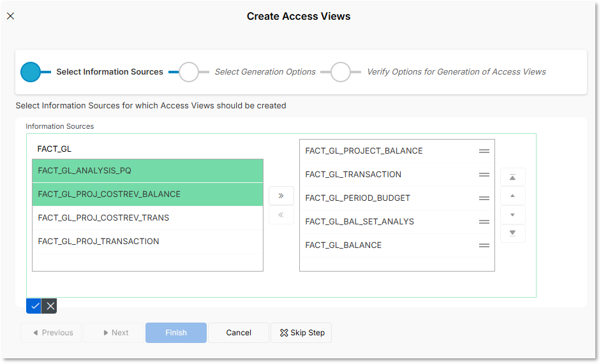Viewport: 601px width, 364px height.
Task: Move selected items right with double-chevron button
Action: pos(281,196)
